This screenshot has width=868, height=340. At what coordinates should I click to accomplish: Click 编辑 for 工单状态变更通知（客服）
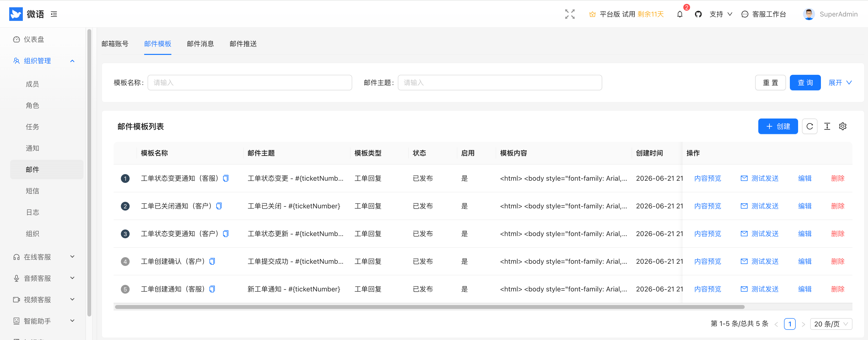pos(805,178)
